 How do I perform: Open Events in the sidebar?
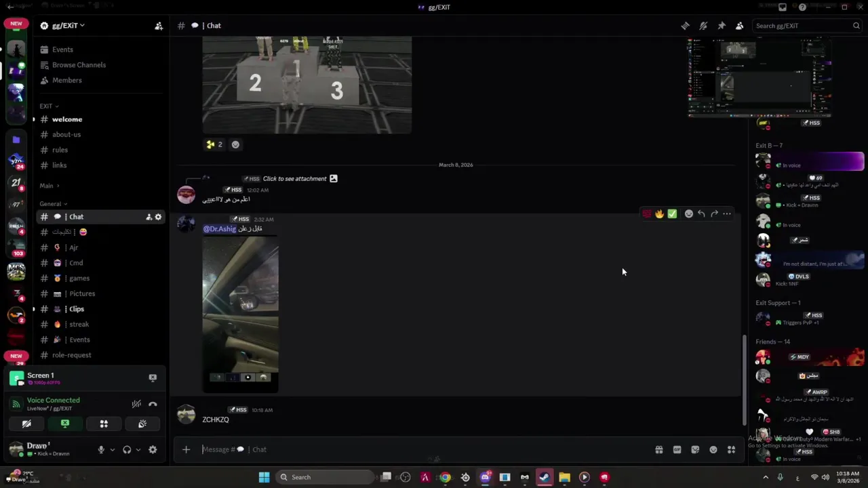tap(62, 49)
